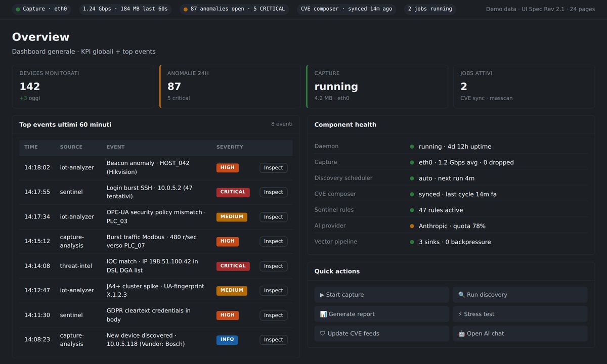The height and width of the screenshot is (364, 607).
Task: Open the Anomalie 24H card
Action: point(230,86)
